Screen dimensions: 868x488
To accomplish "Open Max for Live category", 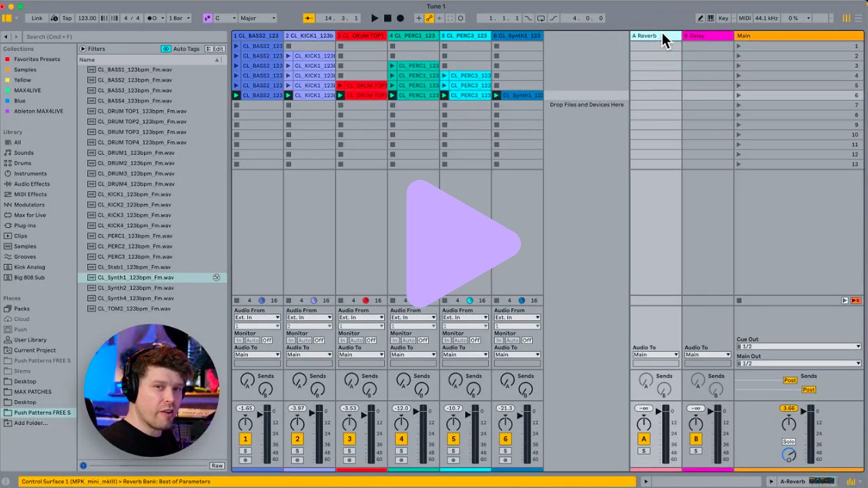I will [x=30, y=215].
